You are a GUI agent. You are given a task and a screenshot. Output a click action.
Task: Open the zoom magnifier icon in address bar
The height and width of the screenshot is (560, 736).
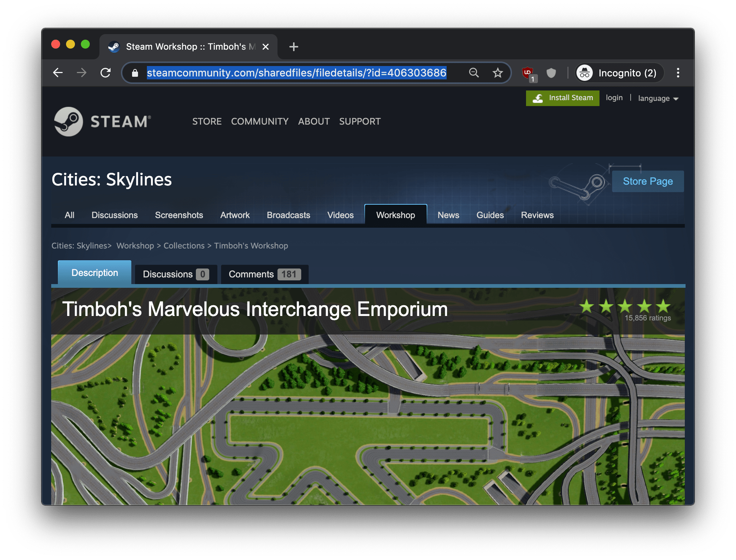click(x=474, y=73)
